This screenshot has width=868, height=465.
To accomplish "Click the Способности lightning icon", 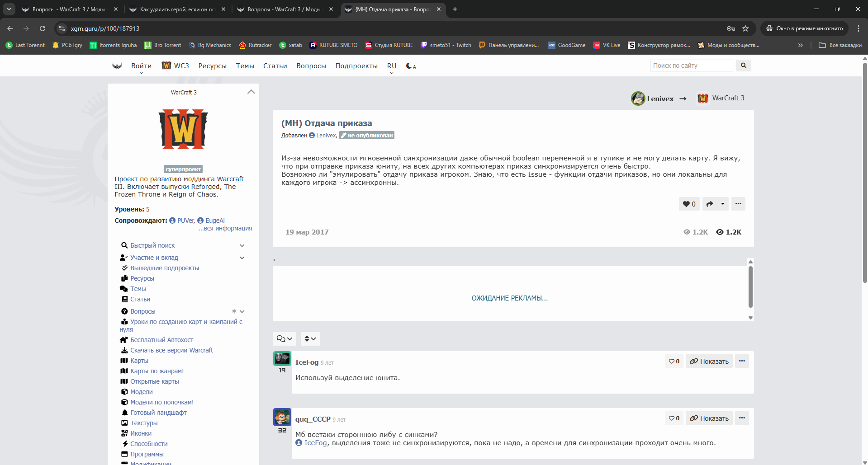I will (x=125, y=444).
